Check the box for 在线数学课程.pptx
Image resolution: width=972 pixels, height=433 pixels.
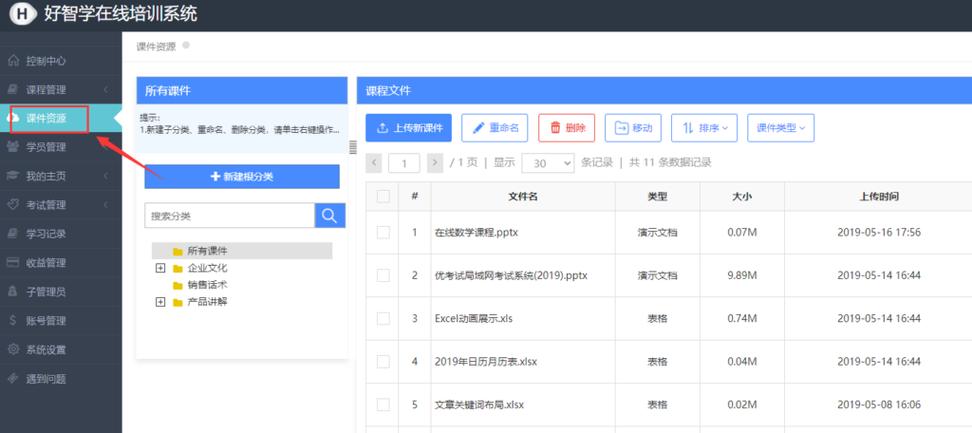coord(384,232)
